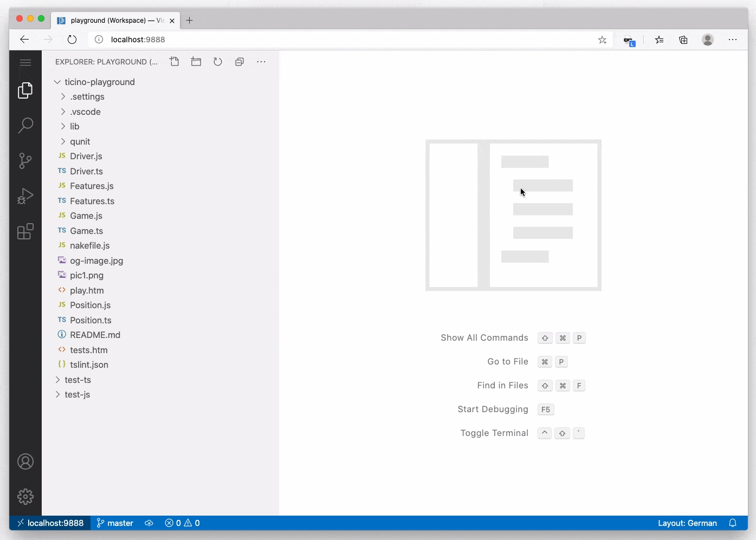The image size is (756, 540).
Task: Open the Manage settings gear
Action: [x=25, y=497]
